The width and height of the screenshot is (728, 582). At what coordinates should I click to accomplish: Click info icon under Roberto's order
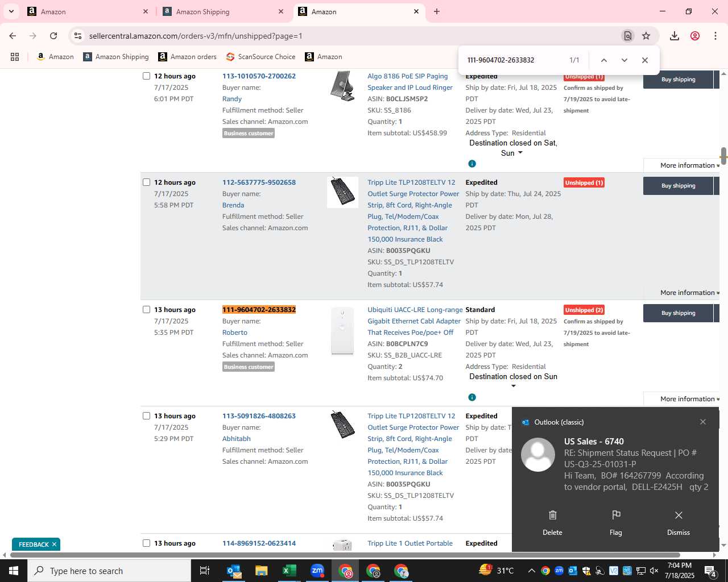(472, 397)
